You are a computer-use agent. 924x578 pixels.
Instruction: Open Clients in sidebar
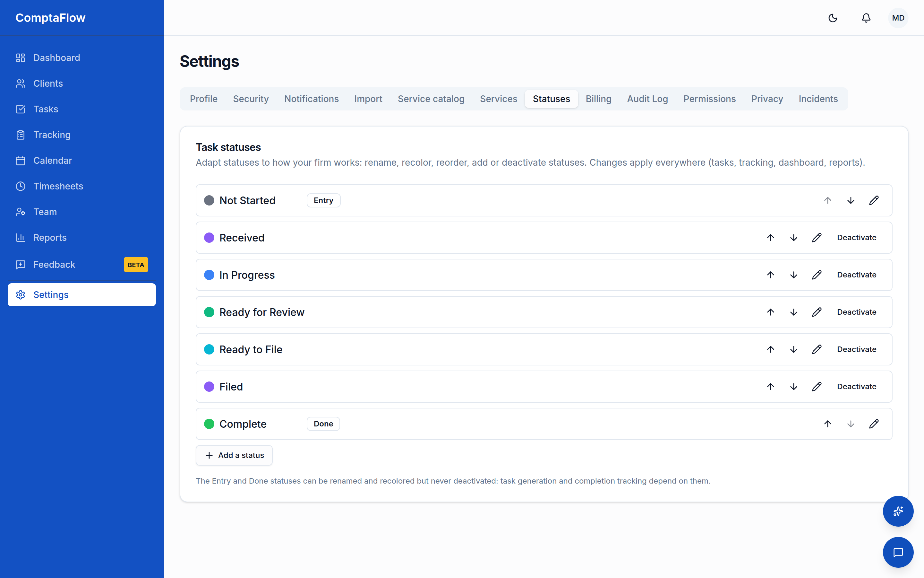point(82,83)
